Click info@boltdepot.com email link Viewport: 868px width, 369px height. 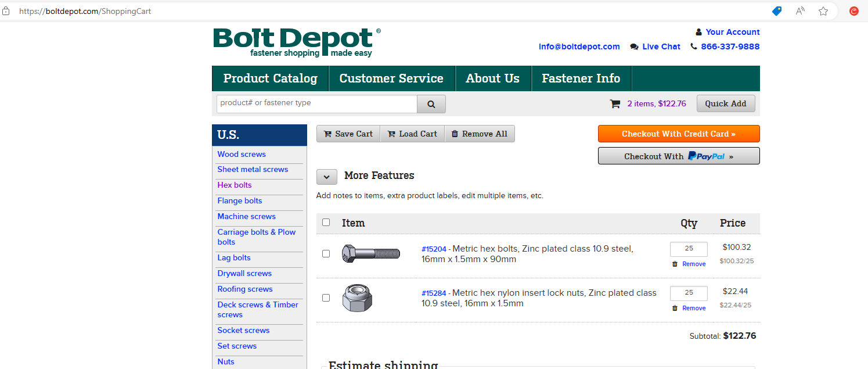click(579, 46)
